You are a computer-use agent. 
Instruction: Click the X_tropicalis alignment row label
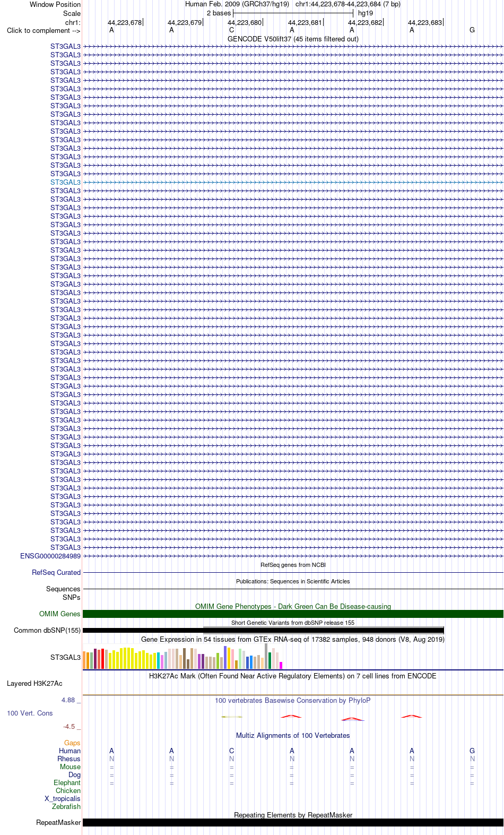pos(63,798)
